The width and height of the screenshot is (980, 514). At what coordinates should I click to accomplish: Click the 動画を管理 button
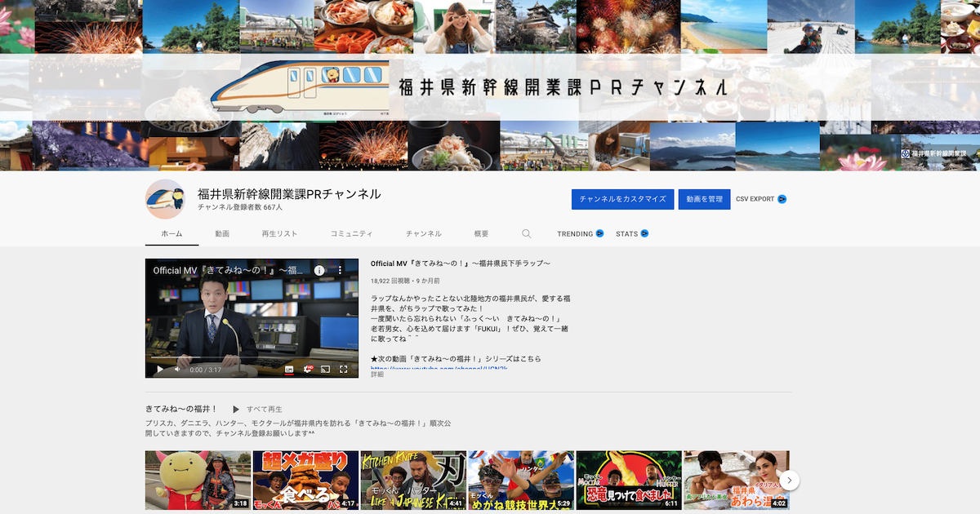tap(704, 199)
